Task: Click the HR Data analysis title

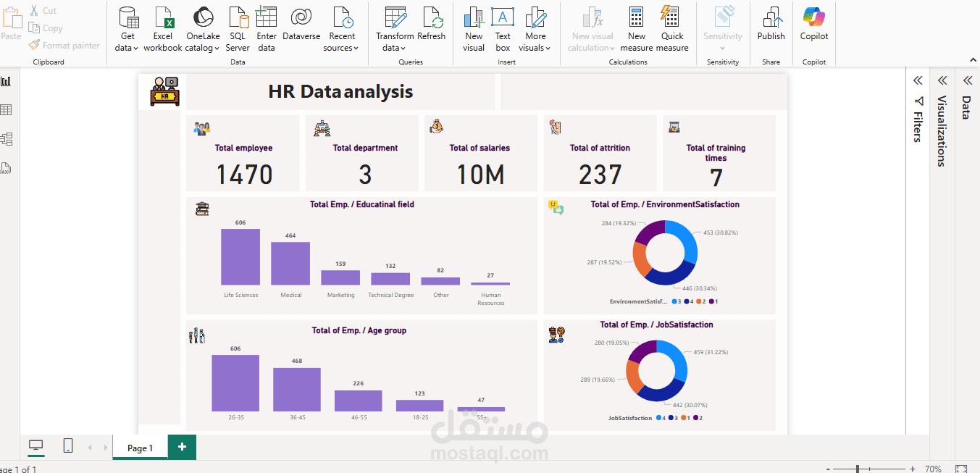Action: [x=340, y=92]
